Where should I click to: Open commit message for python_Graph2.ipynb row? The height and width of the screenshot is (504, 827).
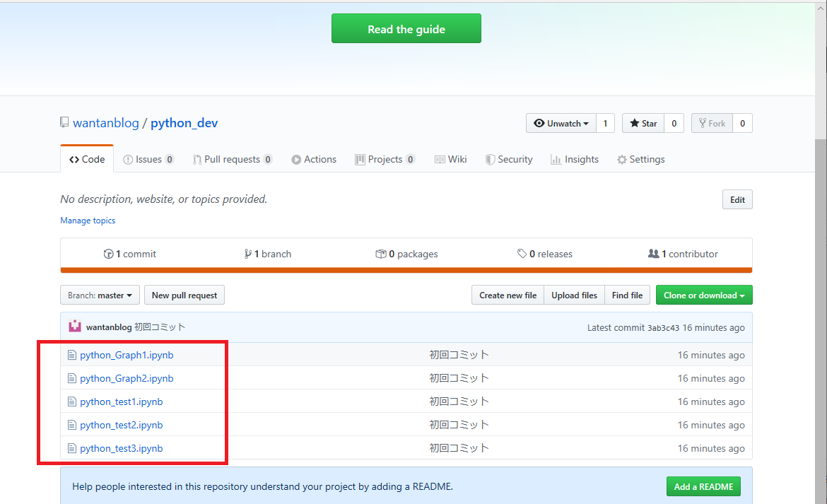point(459,378)
